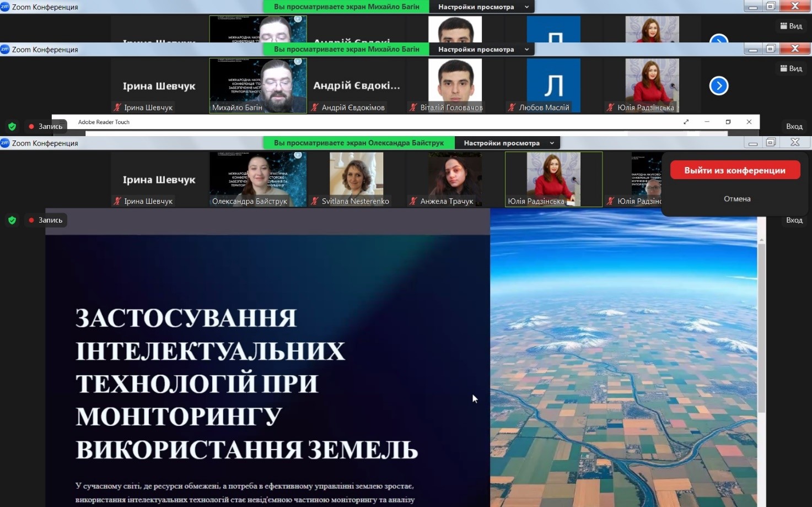Click the banner for Михайло Багін's screen in the topmost window
Viewport: 812px width, 507px height.
tap(346, 7)
